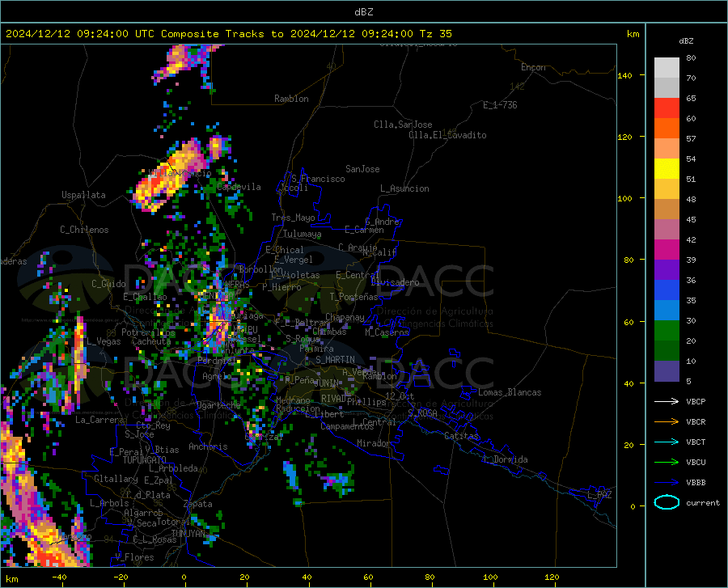Click the '-20' tick on bottom km axis

(x=121, y=577)
